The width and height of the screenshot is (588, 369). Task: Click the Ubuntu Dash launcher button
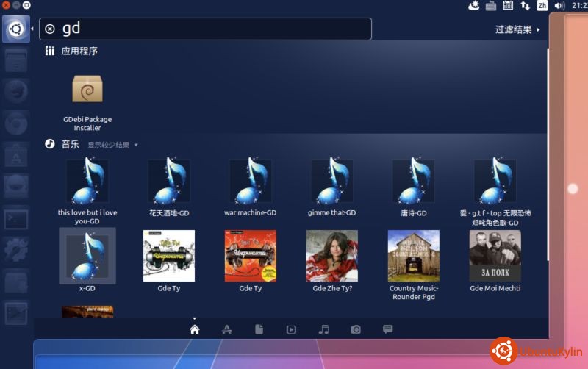tap(15, 29)
